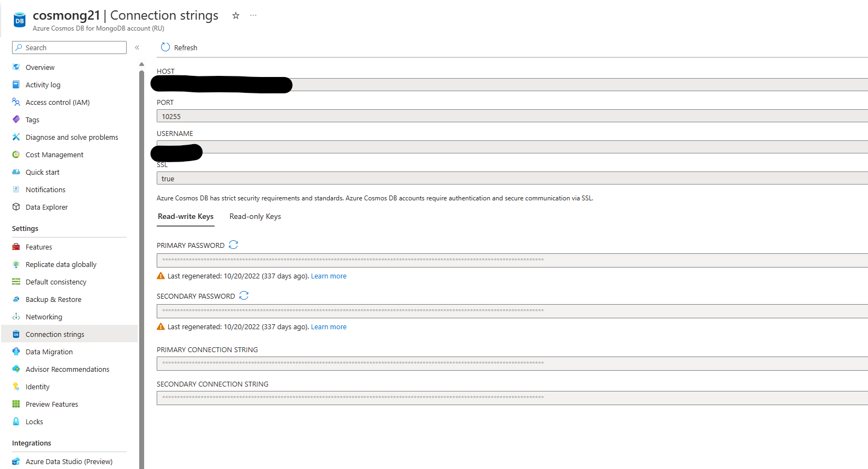Click the Data Explorer cube icon
The image size is (868, 469).
click(x=16, y=207)
